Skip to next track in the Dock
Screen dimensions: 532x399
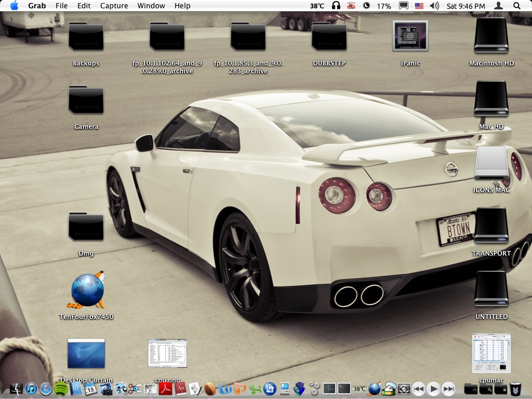448,389
